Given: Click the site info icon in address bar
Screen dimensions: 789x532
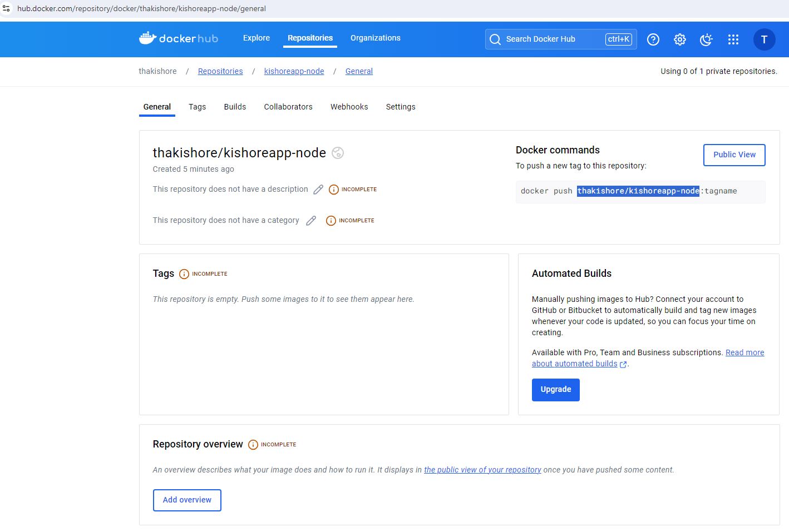Looking at the screenshot, I should pos(7,8).
